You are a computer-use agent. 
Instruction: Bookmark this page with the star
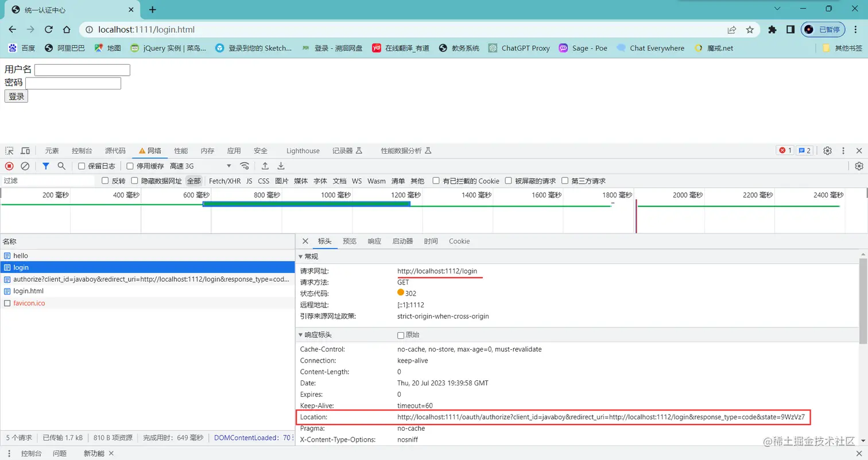tap(750, 30)
